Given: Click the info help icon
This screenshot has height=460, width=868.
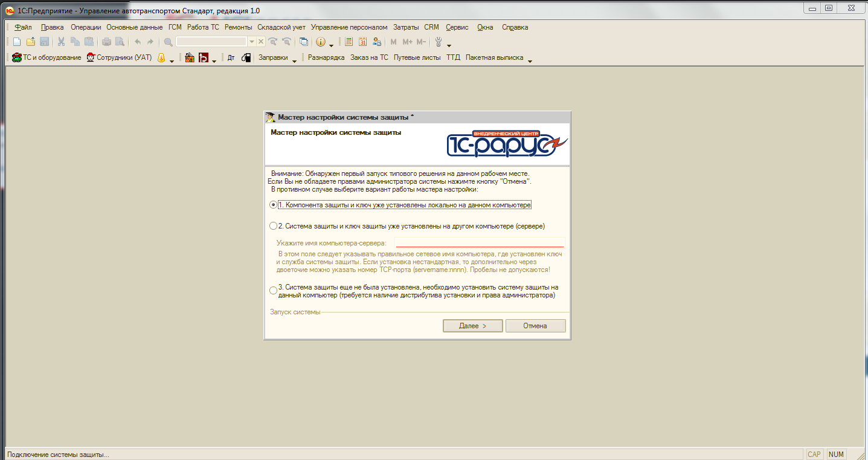Looking at the screenshot, I should [320, 42].
